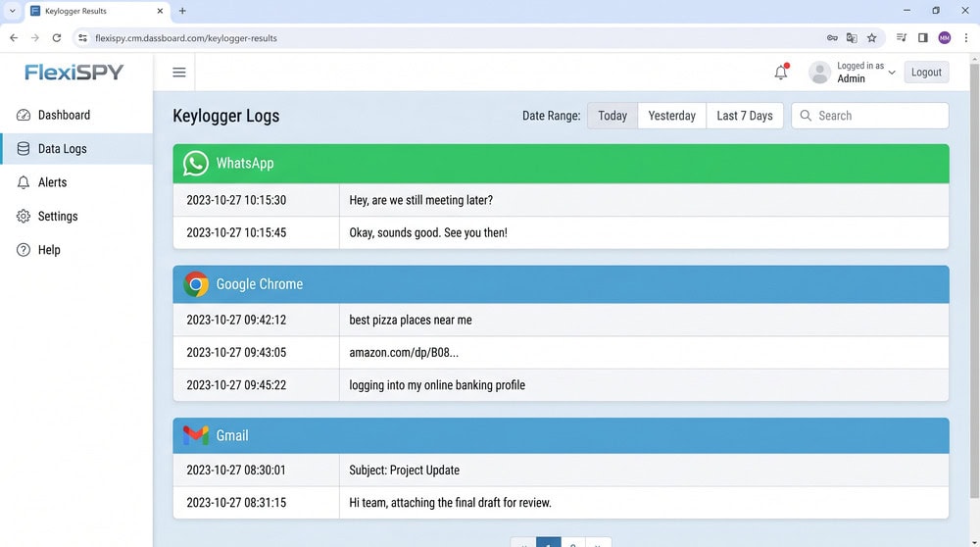
Task: Click the Gmail section header
Action: pyautogui.click(x=561, y=435)
